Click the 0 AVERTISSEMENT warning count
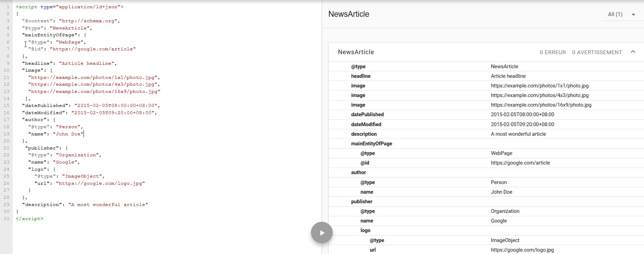This screenshot has width=644, height=254. (597, 52)
